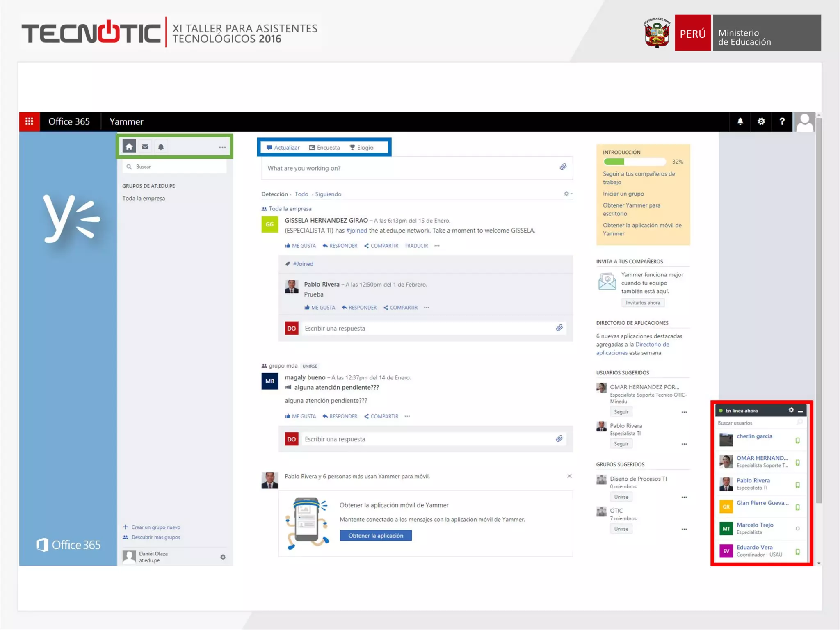Click Me Gusta on Gissela's post
This screenshot has width=840, height=630.
[301, 246]
